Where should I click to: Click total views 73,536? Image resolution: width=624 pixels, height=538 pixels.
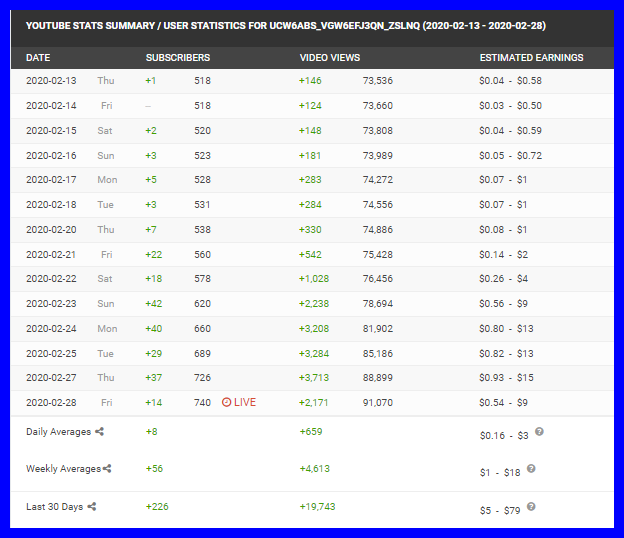378,81
